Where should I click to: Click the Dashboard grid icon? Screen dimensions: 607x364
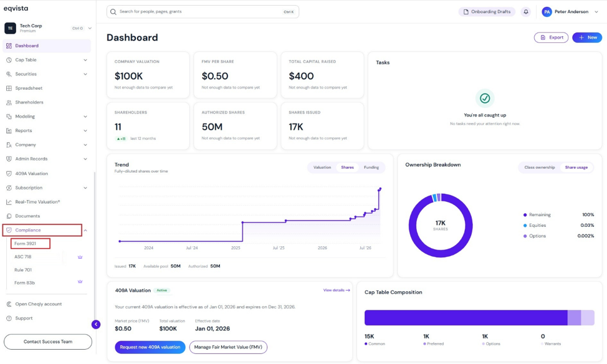9,45
